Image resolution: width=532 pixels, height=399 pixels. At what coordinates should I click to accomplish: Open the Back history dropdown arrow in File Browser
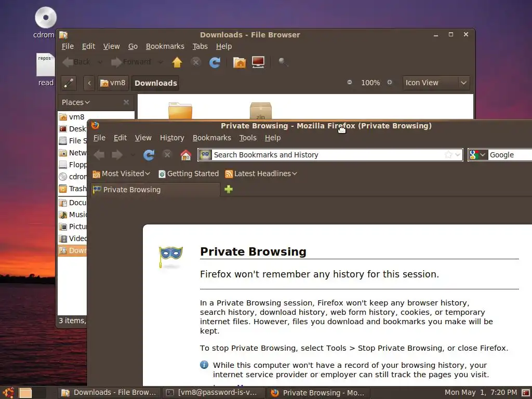tap(100, 62)
